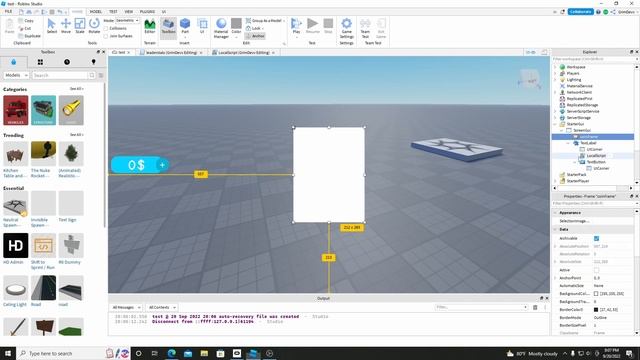Activate the Rotate tool
Viewport: 640px width, 360px height.
(94, 26)
